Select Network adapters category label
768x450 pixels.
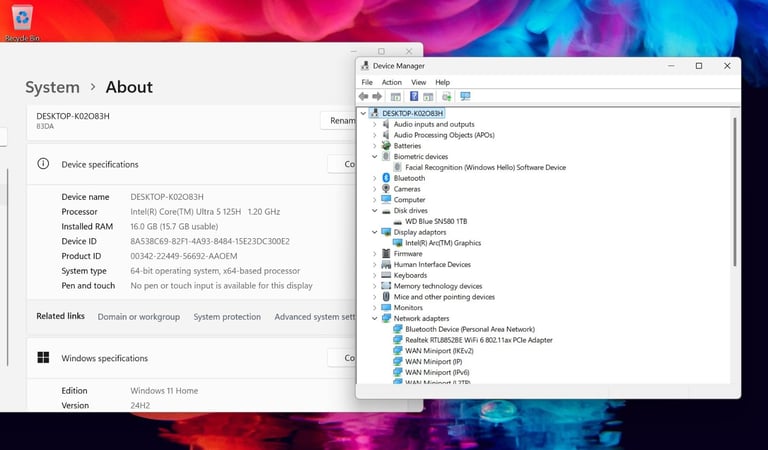(x=421, y=318)
